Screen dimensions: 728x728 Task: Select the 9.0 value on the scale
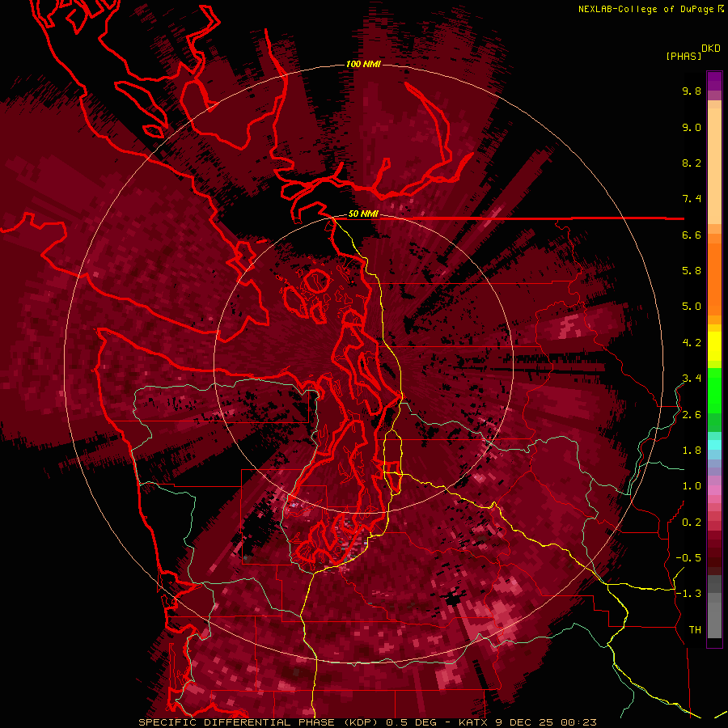pos(692,127)
